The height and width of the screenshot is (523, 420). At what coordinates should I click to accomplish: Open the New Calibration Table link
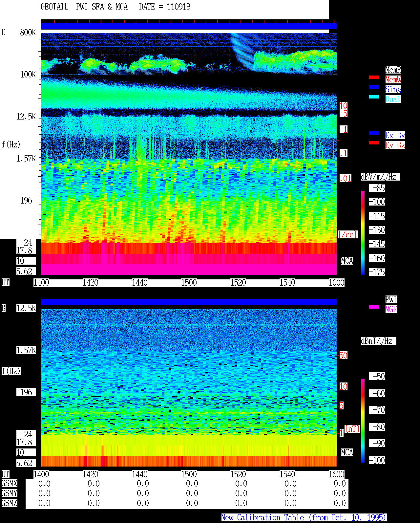304,518
